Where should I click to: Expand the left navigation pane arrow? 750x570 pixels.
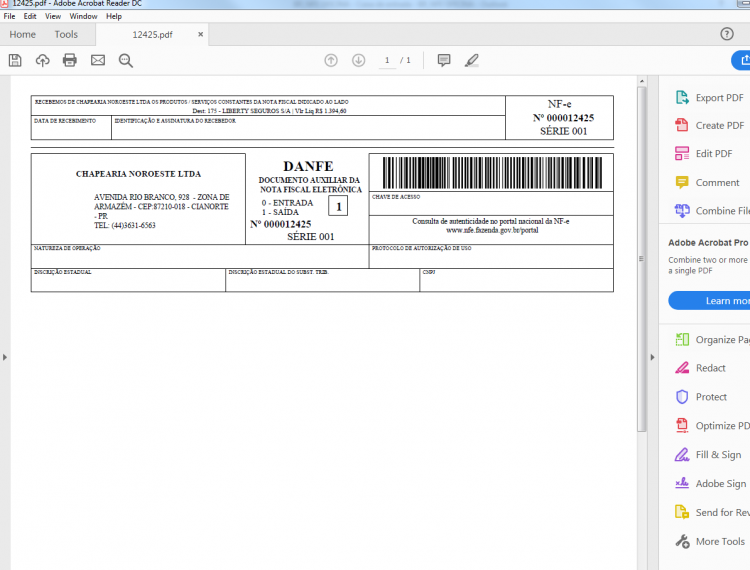5,357
